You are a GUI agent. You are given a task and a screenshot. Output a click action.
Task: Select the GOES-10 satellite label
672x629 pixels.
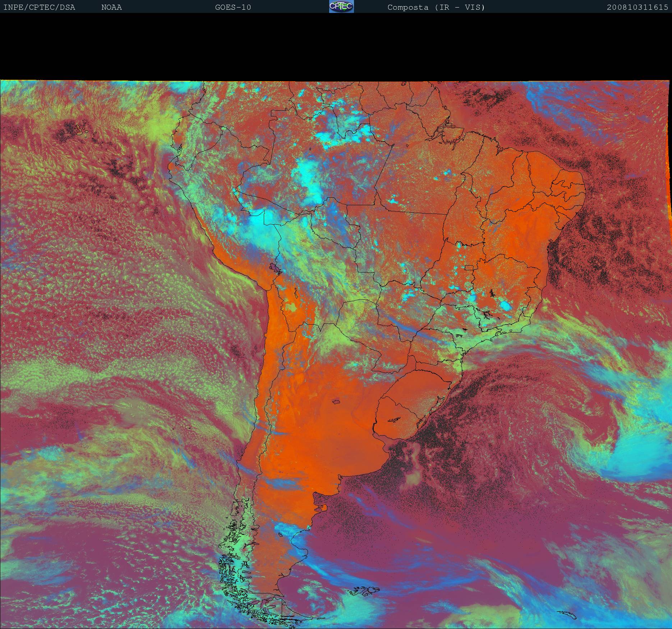pos(233,7)
